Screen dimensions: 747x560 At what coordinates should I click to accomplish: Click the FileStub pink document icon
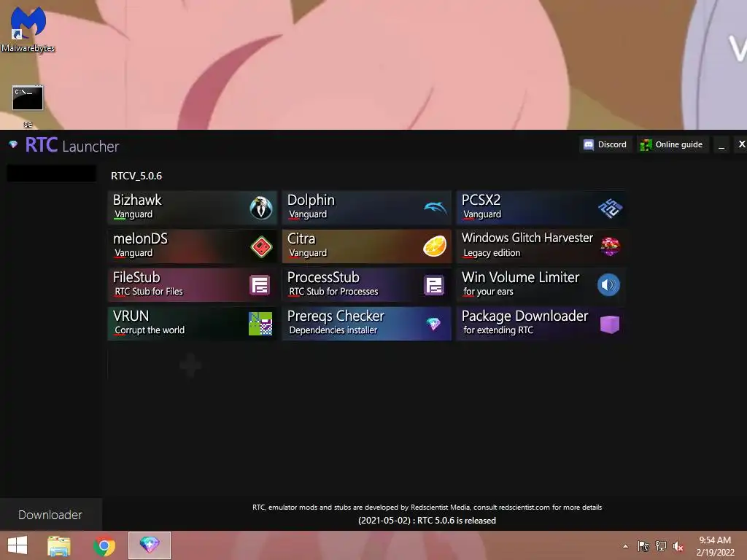[260, 285]
